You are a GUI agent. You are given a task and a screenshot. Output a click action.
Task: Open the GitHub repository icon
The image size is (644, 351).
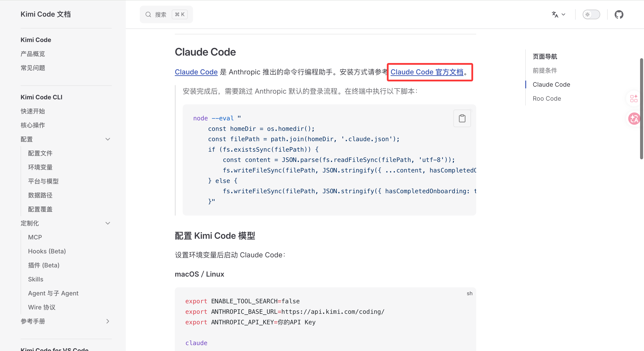[x=619, y=14]
